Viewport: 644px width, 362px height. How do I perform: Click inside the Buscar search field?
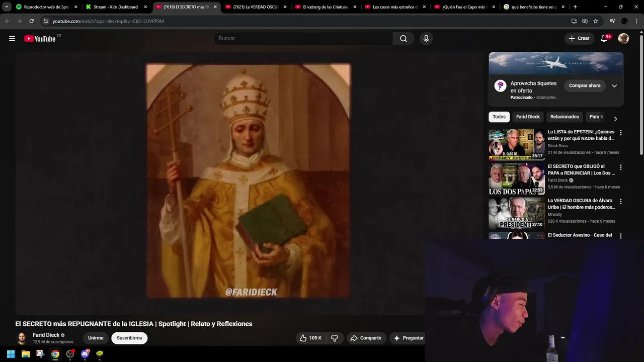coord(303,39)
